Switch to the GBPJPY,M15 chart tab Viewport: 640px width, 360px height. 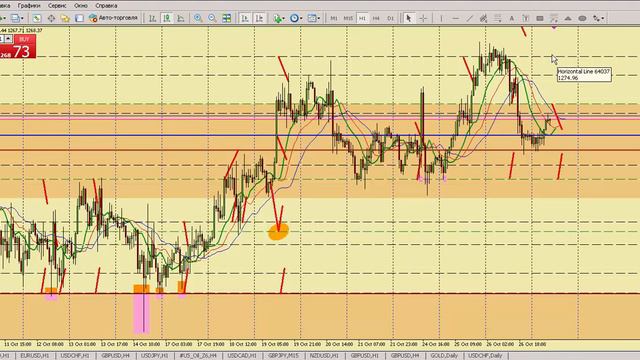[x=283, y=356]
